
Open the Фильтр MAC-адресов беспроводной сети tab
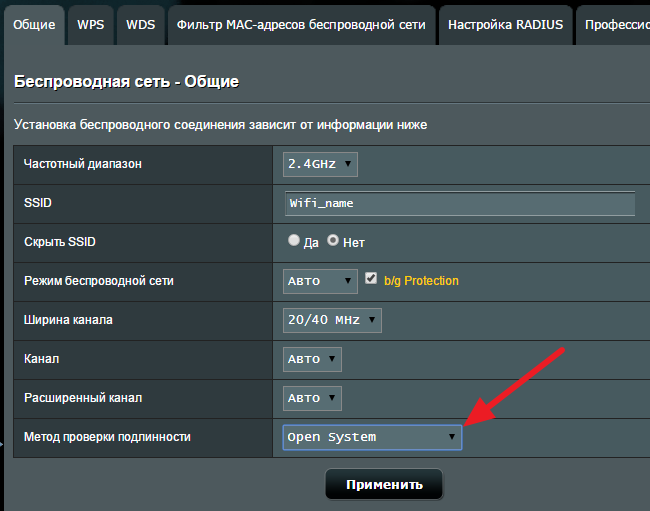coord(301,24)
